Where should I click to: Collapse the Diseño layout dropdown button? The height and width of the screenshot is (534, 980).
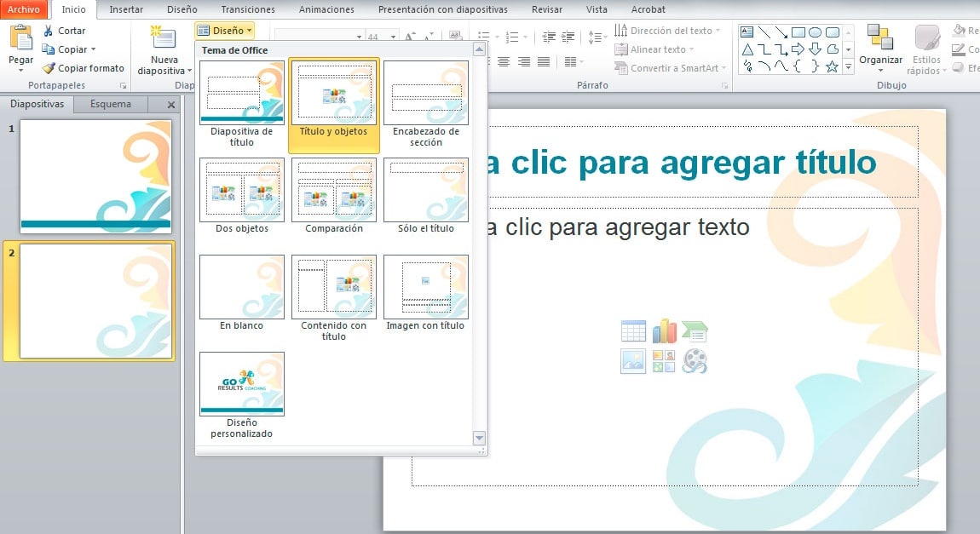pos(224,30)
